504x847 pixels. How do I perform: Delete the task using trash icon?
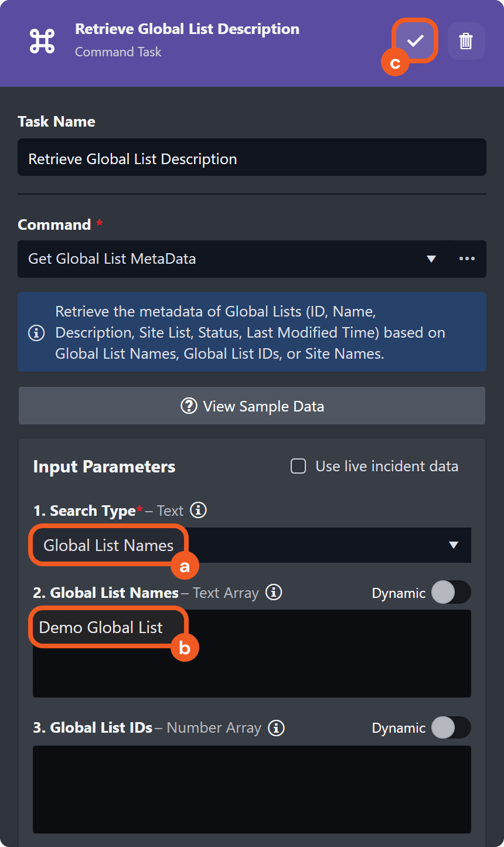466,41
